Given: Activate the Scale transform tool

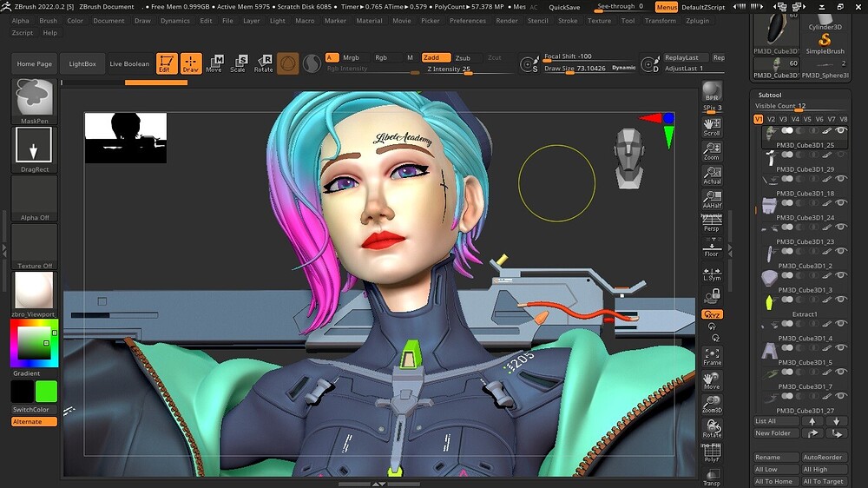Looking at the screenshot, I should [238, 63].
